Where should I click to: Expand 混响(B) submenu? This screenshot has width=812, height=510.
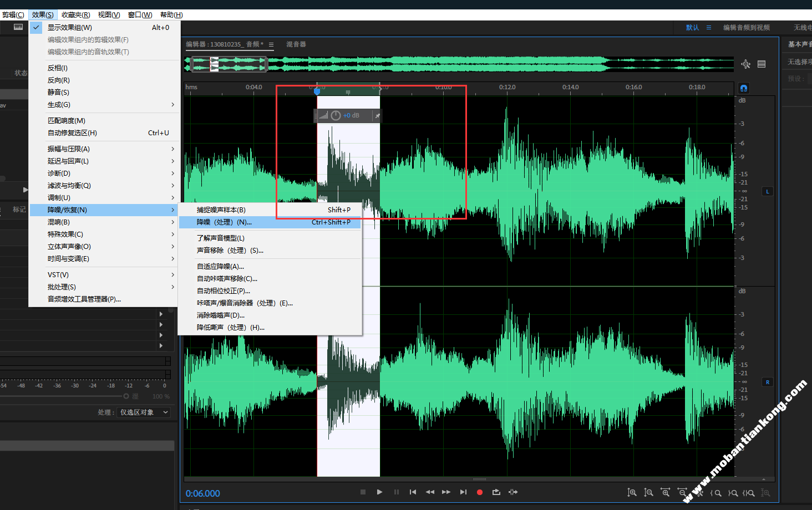[x=104, y=222]
